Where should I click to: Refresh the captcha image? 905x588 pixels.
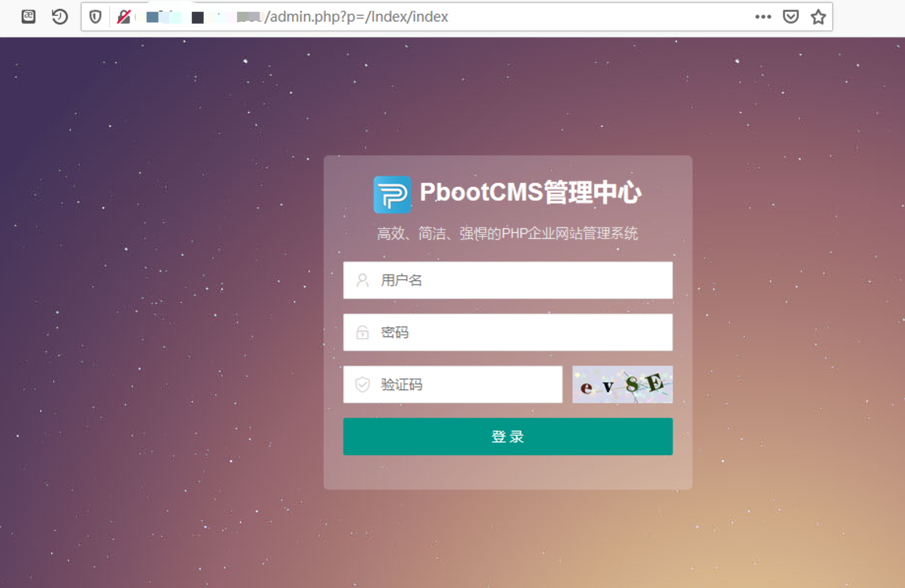click(622, 384)
